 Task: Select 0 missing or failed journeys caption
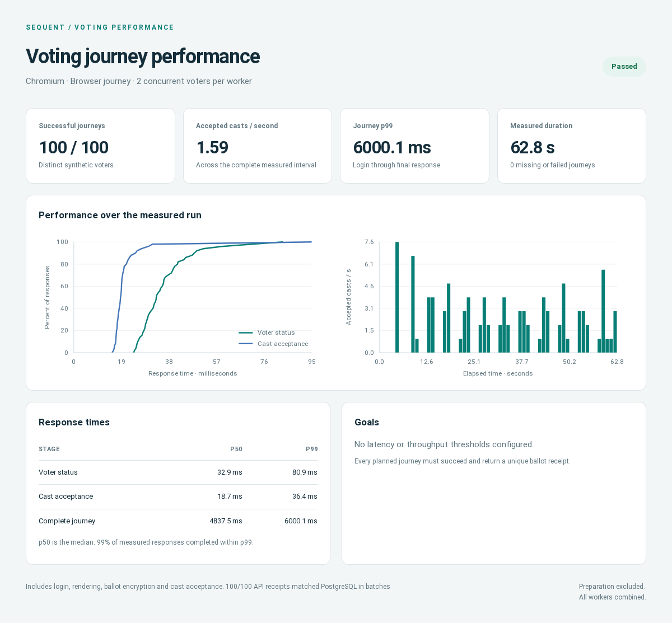552,165
